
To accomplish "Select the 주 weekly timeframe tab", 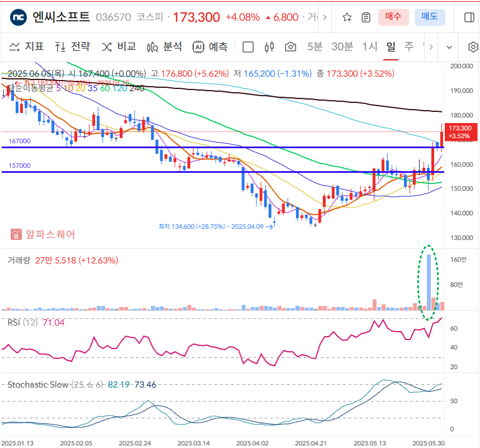I will [x=409, y=46].
